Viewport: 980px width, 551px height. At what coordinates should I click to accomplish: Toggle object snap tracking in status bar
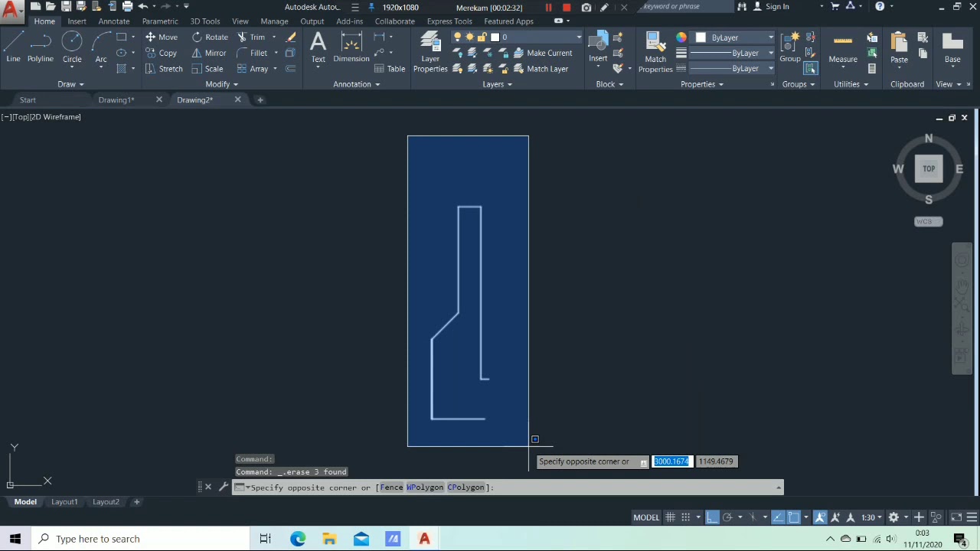click(x=778, y=517)
